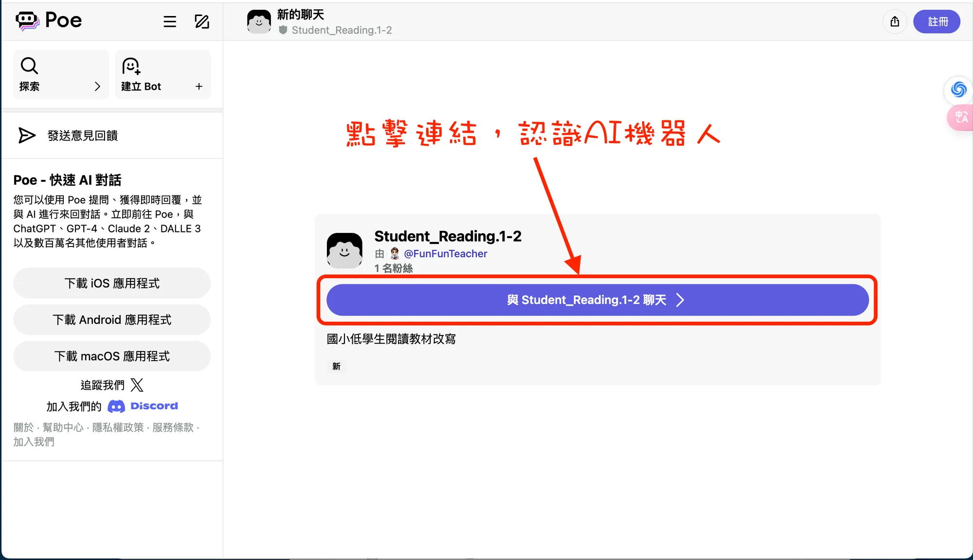
Task: Open the 服務條款 footer link
Action: (x=173, y=427)
